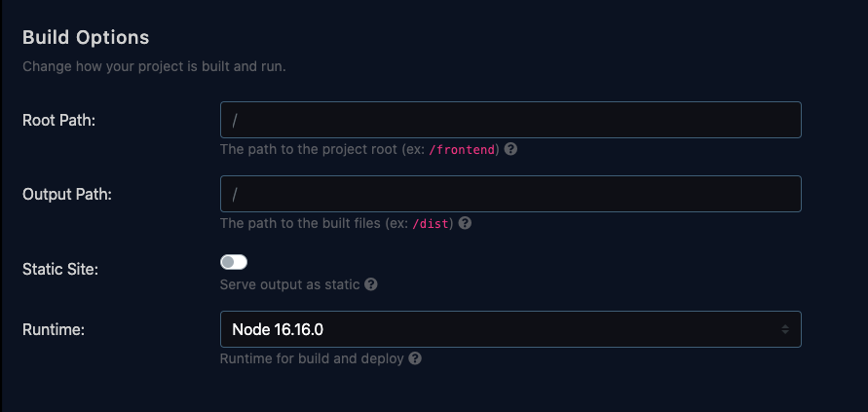Click the 'Serve output as static' hint text

click(x=290, y=285)
